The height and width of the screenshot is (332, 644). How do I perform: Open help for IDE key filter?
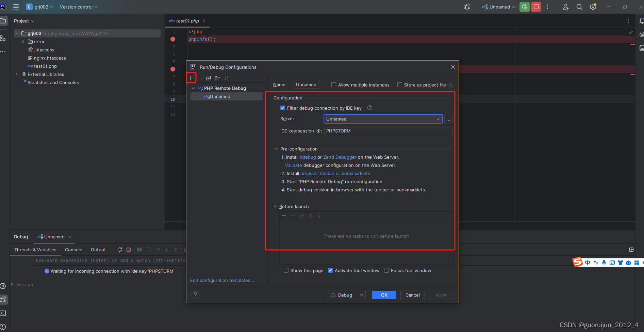(x=370, y=108)
